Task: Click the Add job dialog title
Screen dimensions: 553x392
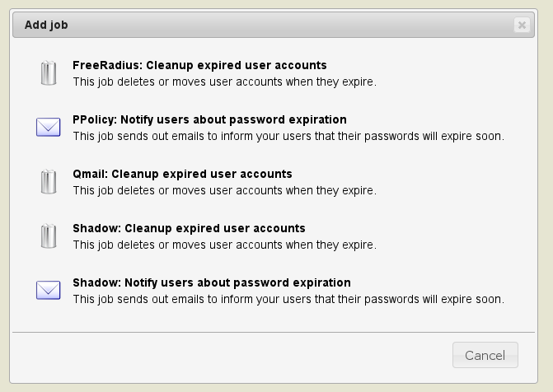Action: point(46,25)
